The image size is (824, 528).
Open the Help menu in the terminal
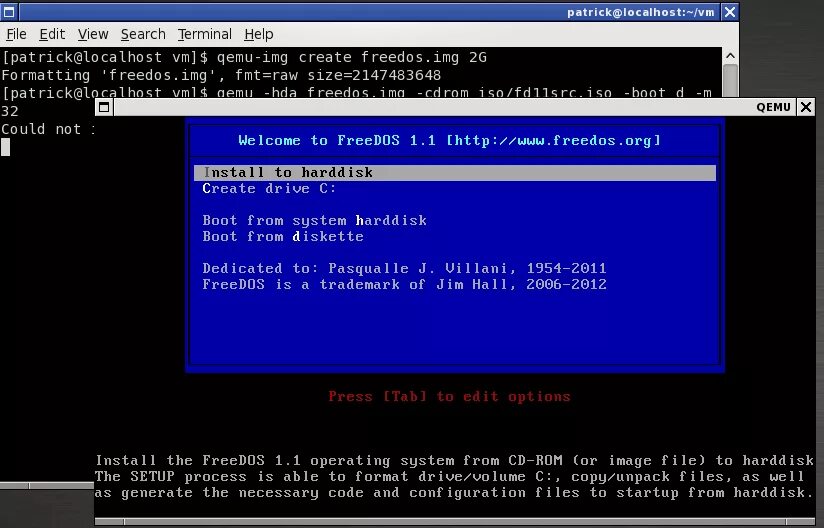point(259,34)
